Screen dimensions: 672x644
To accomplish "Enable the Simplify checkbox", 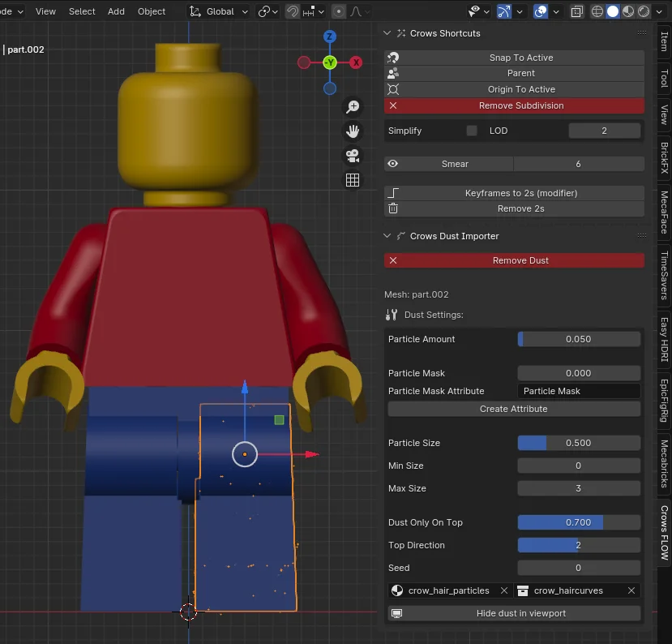I will coord(472,131).
